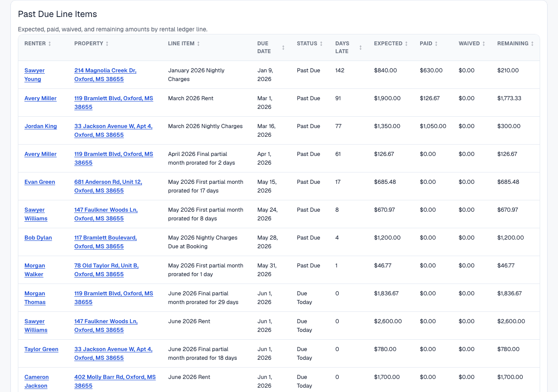558x392 pixels.
Task: Click the Due Date sort arrows
Action: 283,47
